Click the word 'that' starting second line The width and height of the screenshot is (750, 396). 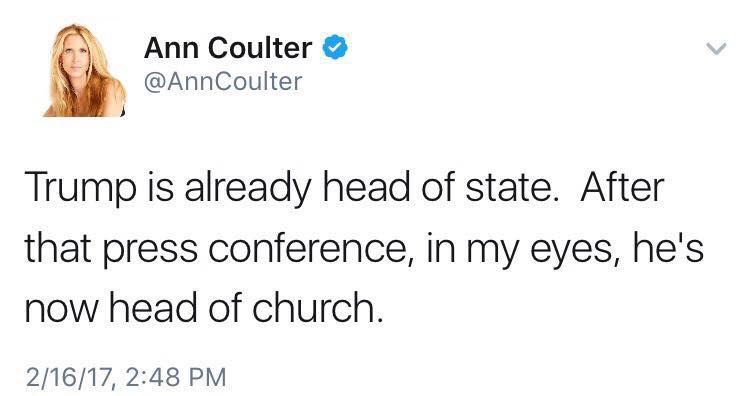(57, 248)
